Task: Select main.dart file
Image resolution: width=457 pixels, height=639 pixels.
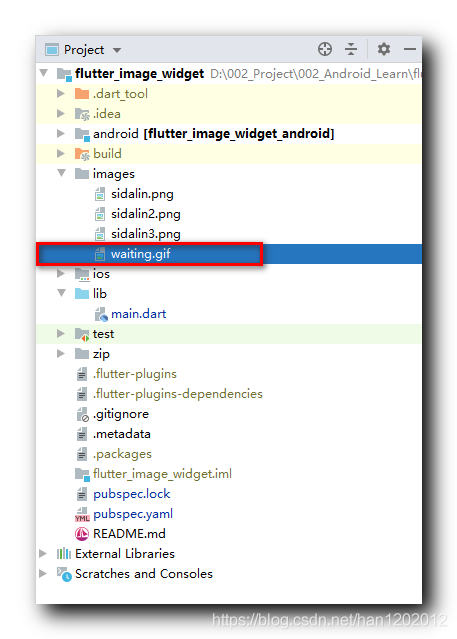Action: (x=139, y=314)
